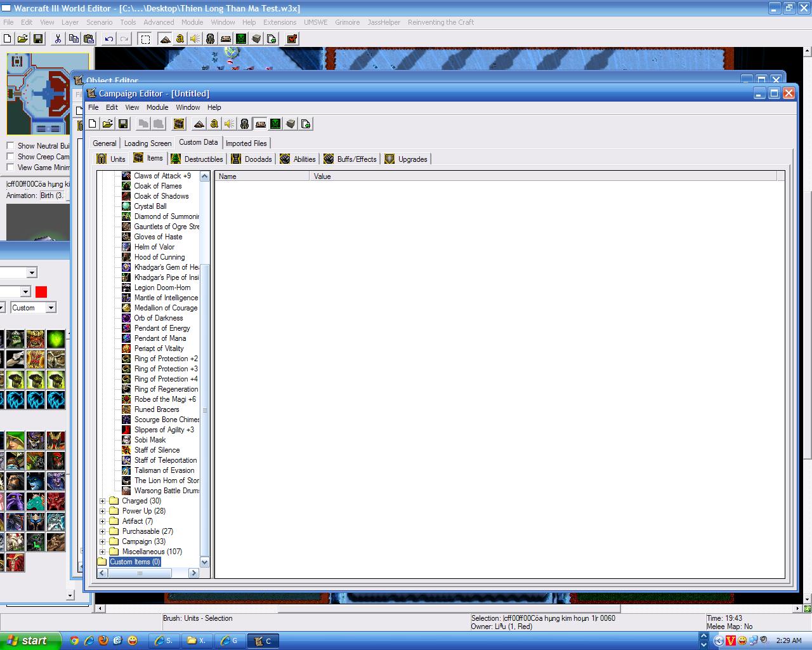The height and width of the screenshot is (650, 812).
Task: Open Trigger Editor from Campaign Editor toolbar
Action: pyautogui.click(x=214, y=124)
